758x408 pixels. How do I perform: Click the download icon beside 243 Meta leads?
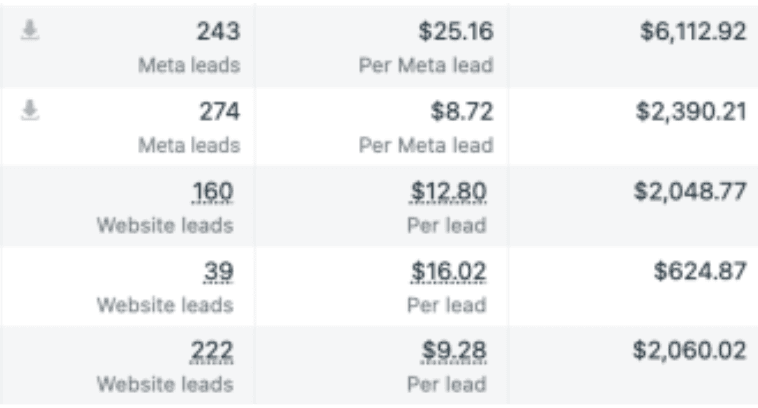coord(30,32)
